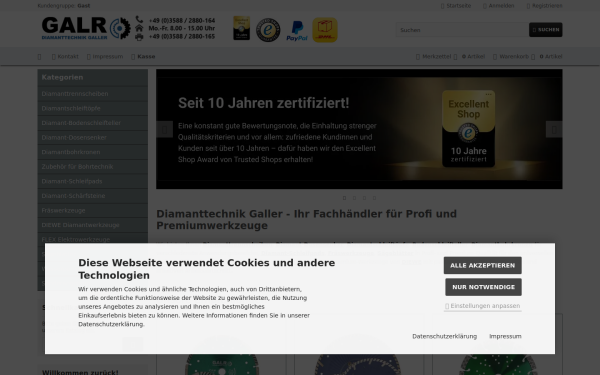Image resolution: width=600 pixels, height=375 pixels.
Task: Click the yellow DHL parcel icon
Action: 325,30
